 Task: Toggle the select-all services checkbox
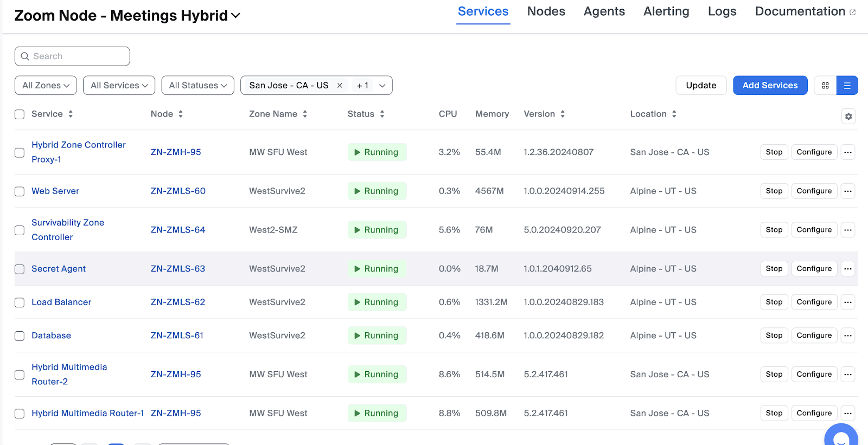20,114
